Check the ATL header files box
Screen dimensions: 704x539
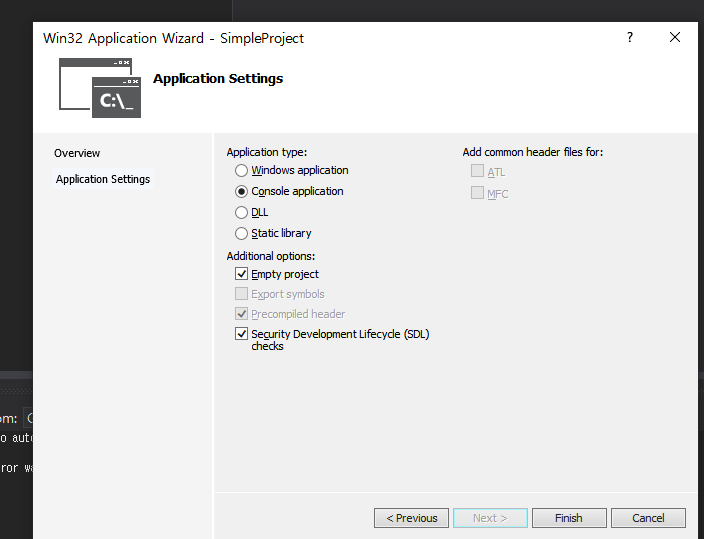(477, 171)
